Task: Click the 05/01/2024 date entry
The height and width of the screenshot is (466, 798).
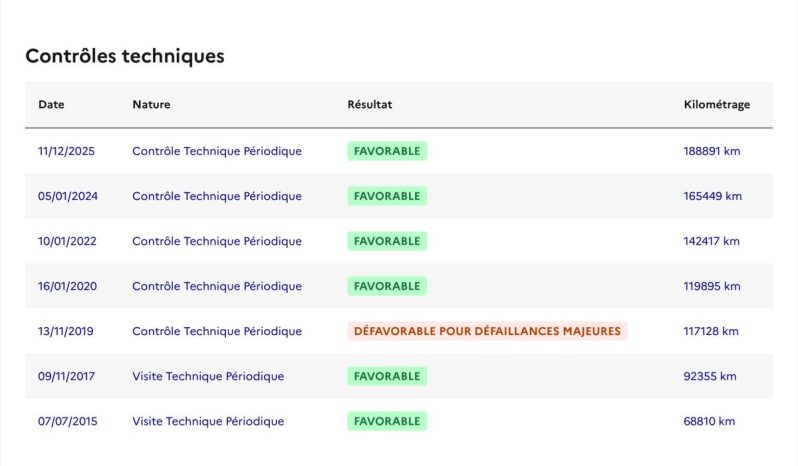Action: click(68, 196)
